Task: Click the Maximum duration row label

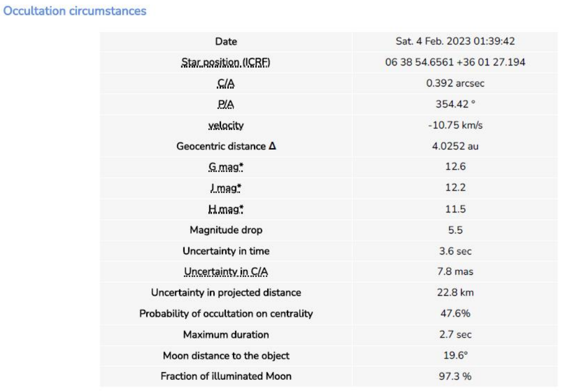Action: (226, 335)
